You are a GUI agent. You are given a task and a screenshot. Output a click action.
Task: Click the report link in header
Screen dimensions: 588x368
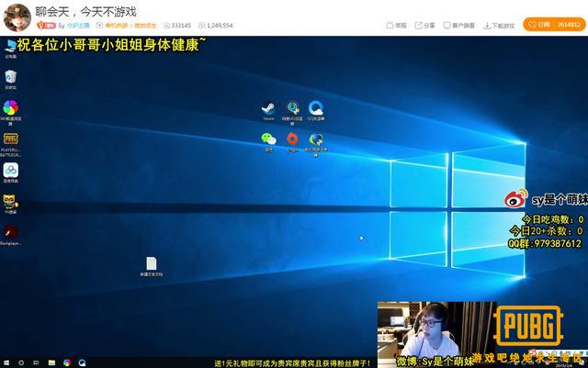click(396, 26)
